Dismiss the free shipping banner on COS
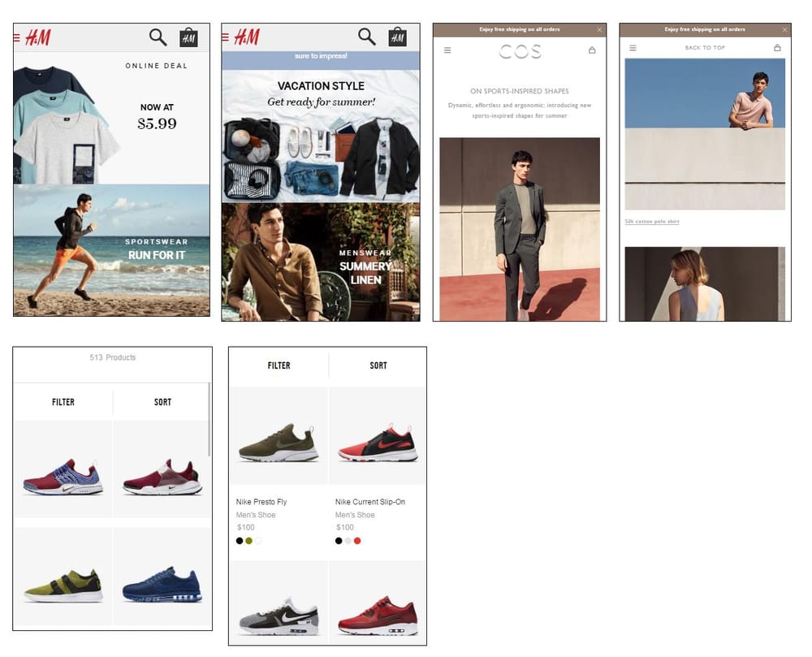Screen dimensions: 812x657 [599, 28]
